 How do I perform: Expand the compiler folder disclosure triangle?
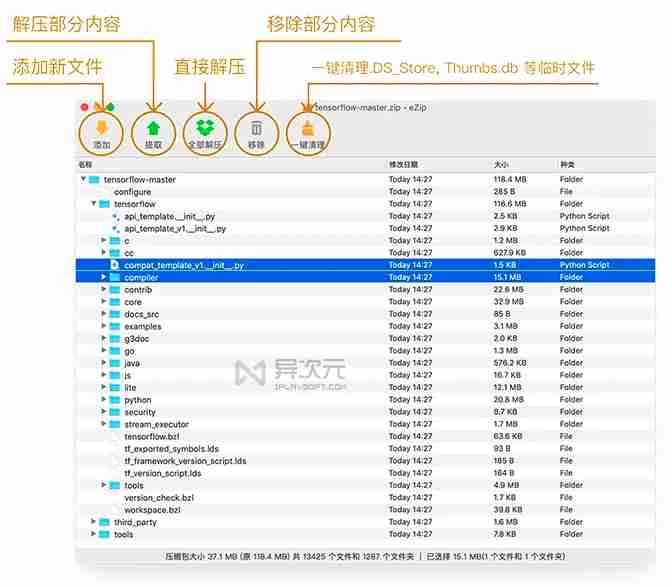103,277
